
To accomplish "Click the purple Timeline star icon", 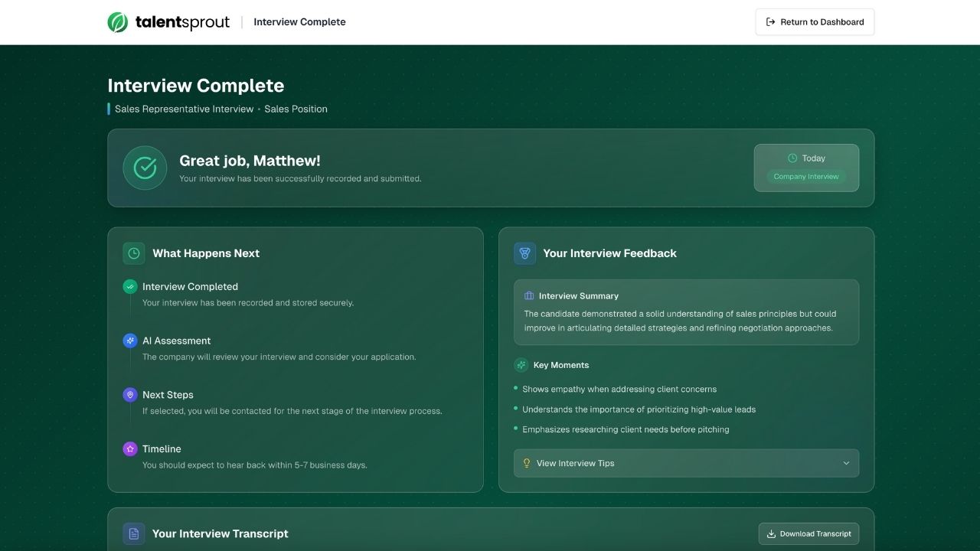I will point(130,449).
